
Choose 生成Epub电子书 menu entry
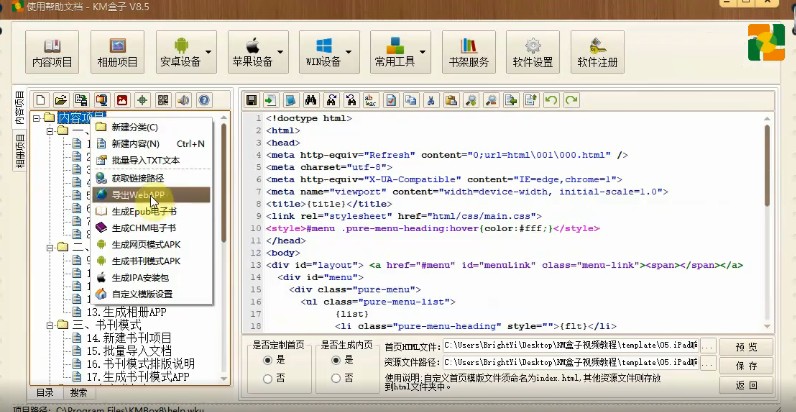pyautogui.click(x=151, y=211)
